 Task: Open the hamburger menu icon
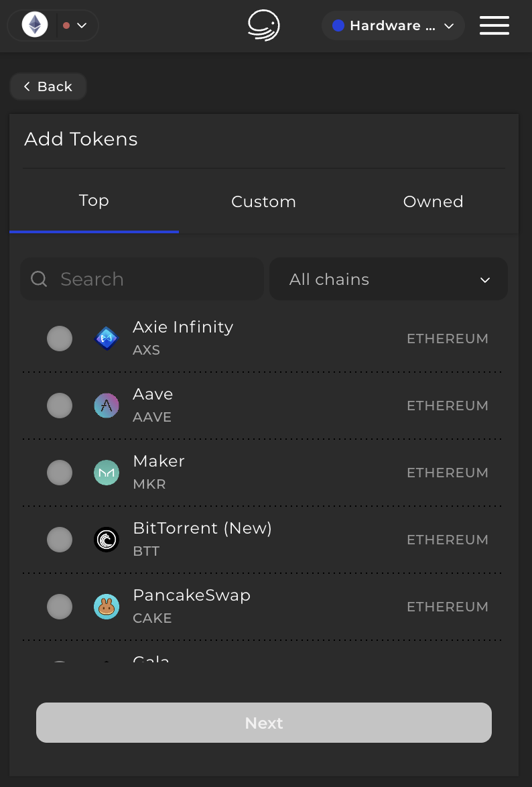494,25
